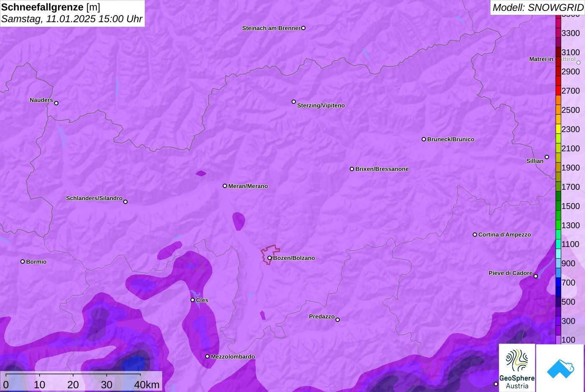Select the Schlanders/Silandro marker circle
This screenshot has width=585, height=392.
point(125,202)
